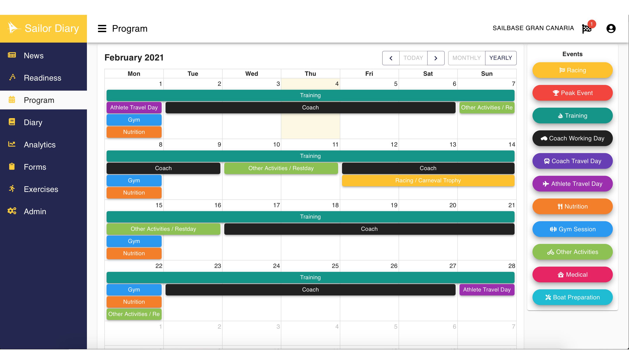Open the Coach event spanning February 2-6

click(310, 107)
